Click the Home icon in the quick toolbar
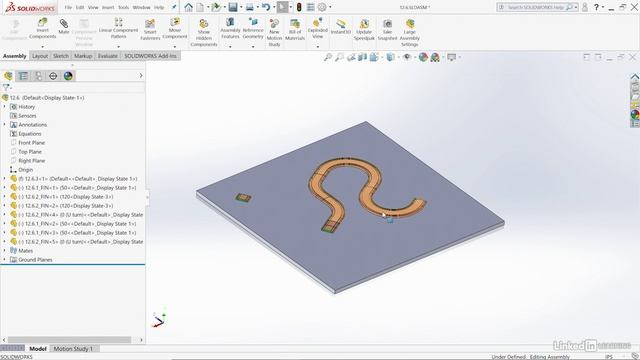640x360 pixels. point(189,7)
